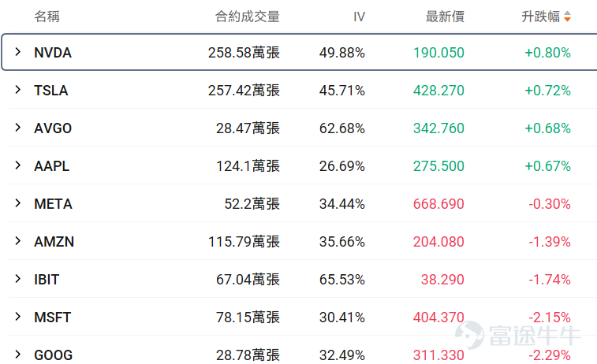The height and width of the screenshot is (364, 597).
Task: Click the sort arrows beside 升跌幅
Action: pos(567,17)
